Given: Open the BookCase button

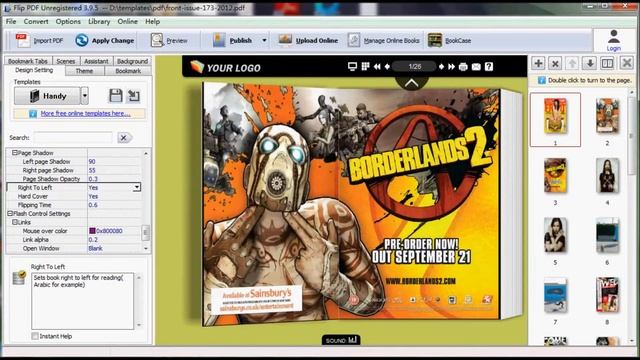Looking at the screenshot, I should pyautogui.click(x=449, y=40).
